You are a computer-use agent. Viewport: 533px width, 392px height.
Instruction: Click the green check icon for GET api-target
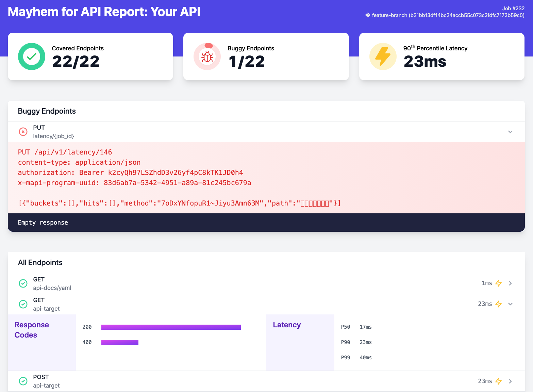pos(23,304)
